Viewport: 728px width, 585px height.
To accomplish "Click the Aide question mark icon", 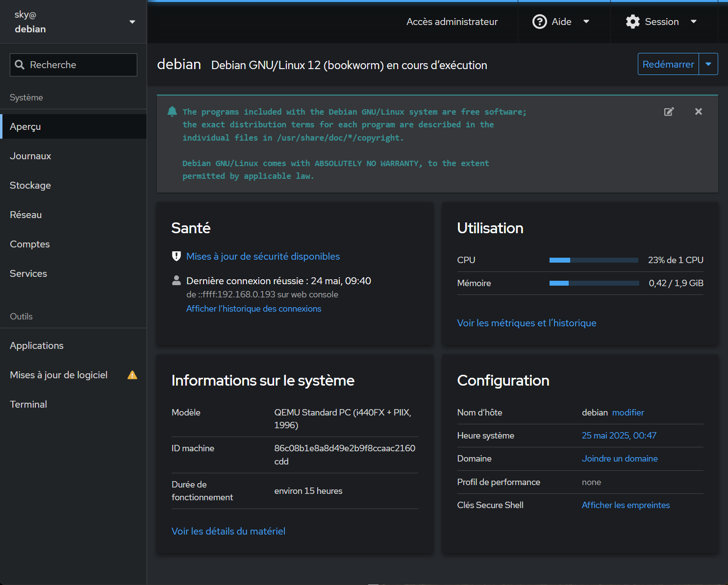I will [x=540, y=22].
